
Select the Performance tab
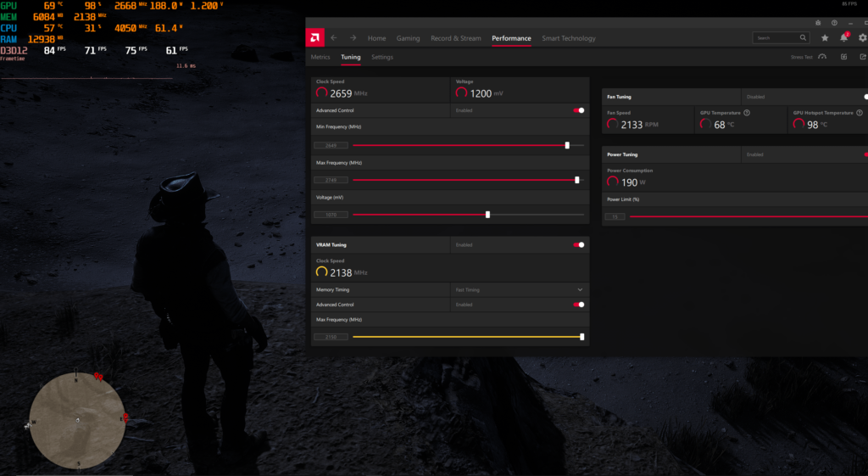click(x=511, y=38)
